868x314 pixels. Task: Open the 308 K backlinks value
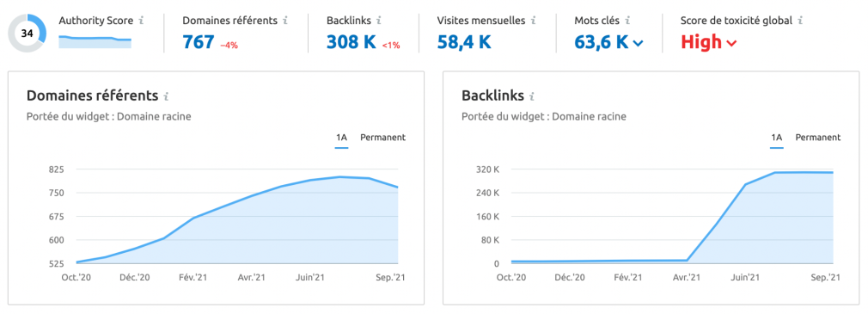point(351,42)
